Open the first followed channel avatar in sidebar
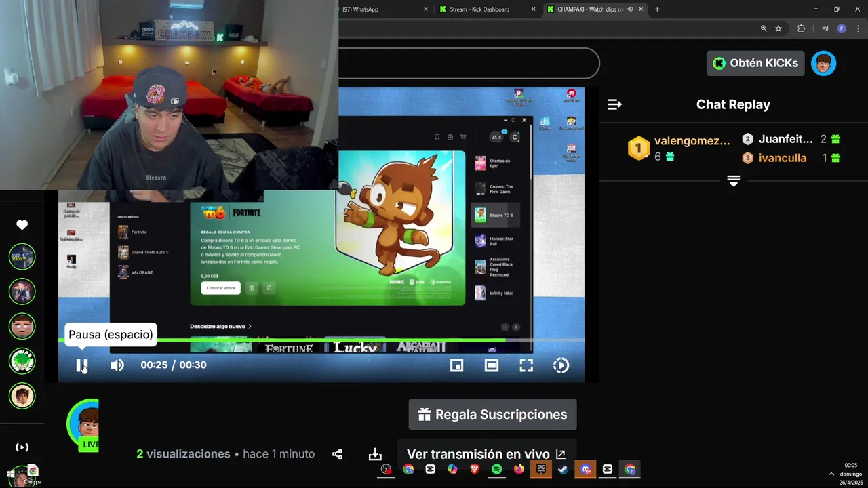This screenshot has width=868, height=488. pyautogui.click(x=22, y=256)
